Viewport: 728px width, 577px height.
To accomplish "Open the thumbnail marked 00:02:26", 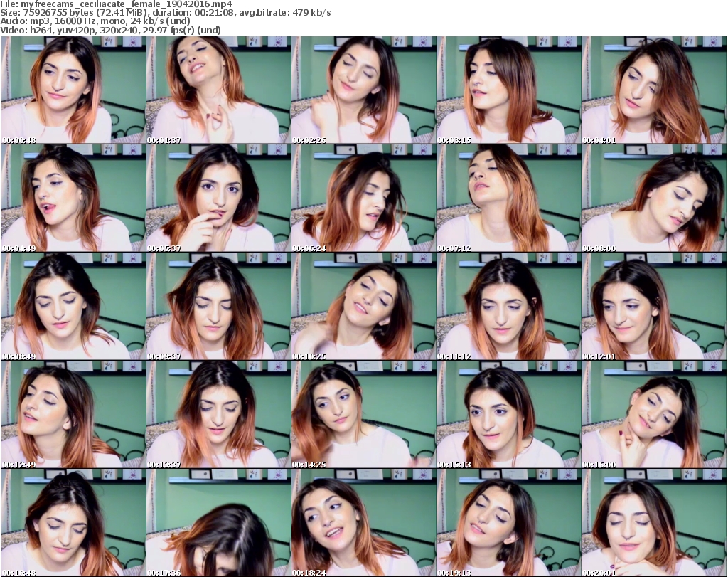I will 363,90.
